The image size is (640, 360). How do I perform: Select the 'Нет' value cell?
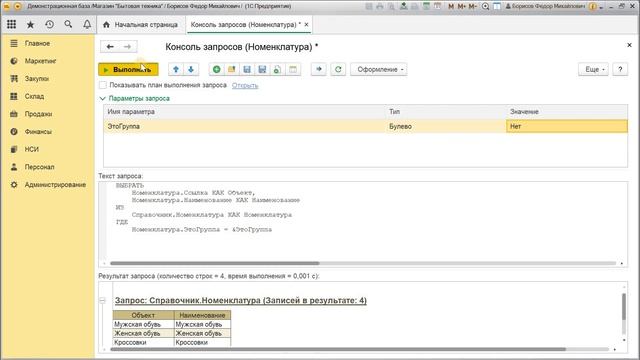tap(567, 126)
